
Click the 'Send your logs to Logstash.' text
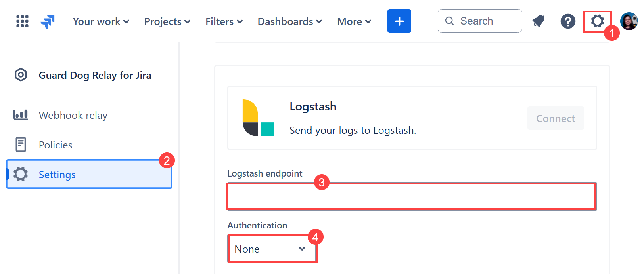click(353, 130)
